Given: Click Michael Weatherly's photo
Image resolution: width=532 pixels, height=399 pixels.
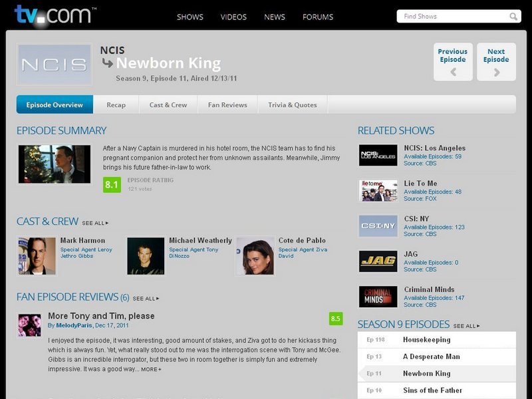Looking at the screenshot, I should tap(146, 256).
